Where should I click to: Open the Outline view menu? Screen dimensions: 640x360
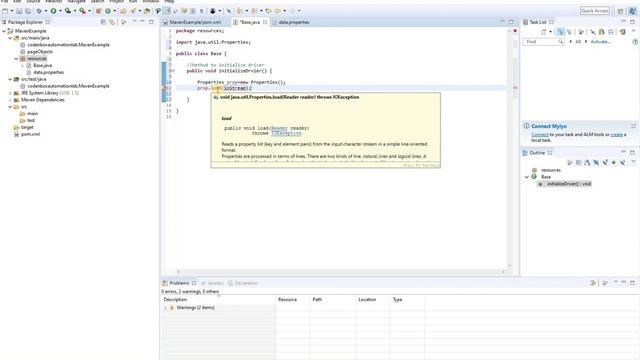(633, 162)
